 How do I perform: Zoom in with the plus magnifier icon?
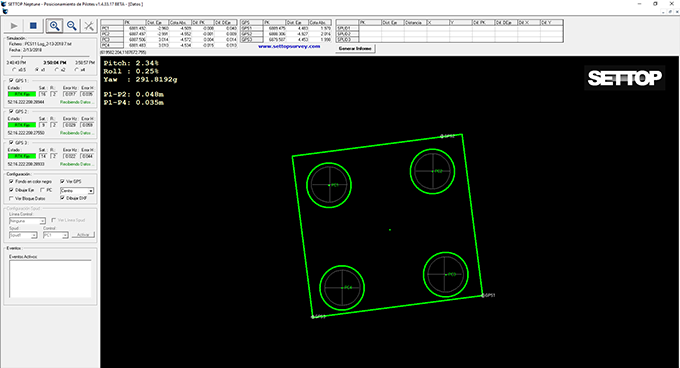[x=54, y=26]
